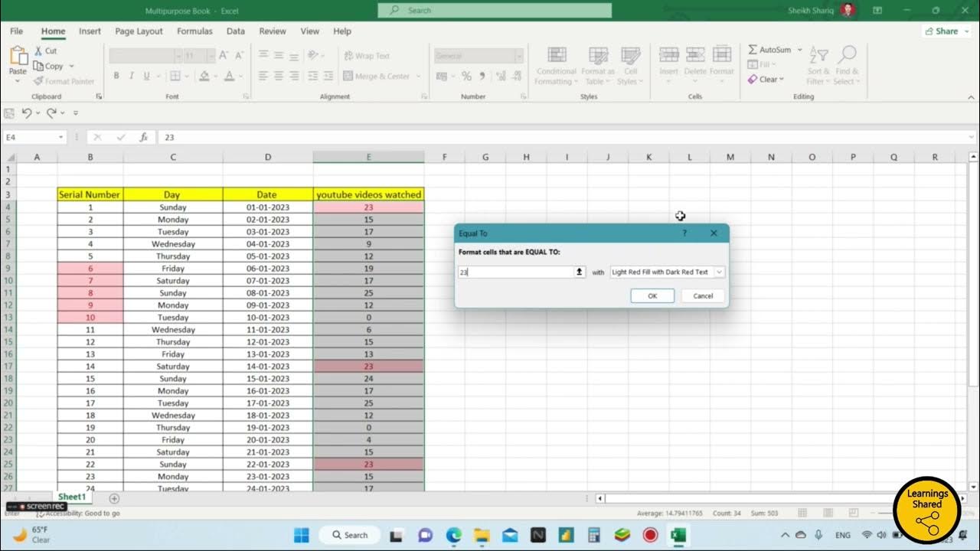Image resolution: width=980 pixels, height=551 pixels.
Task: Click the Comma Style icon
Action: pos(482,76)
